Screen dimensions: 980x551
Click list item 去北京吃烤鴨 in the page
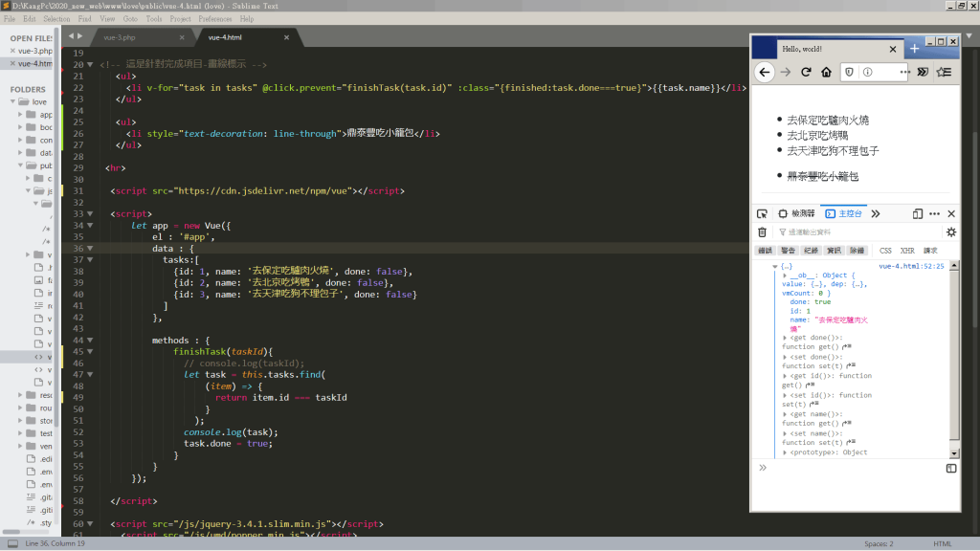coord(817,136)
